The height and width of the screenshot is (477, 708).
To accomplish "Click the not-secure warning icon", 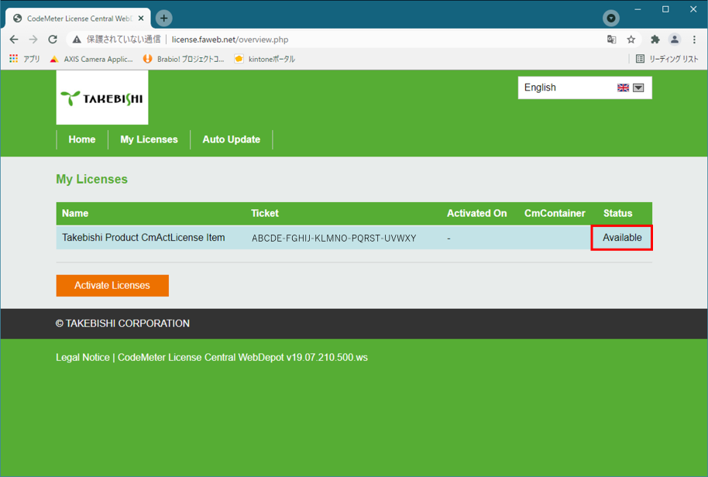I will pos(76,40).
